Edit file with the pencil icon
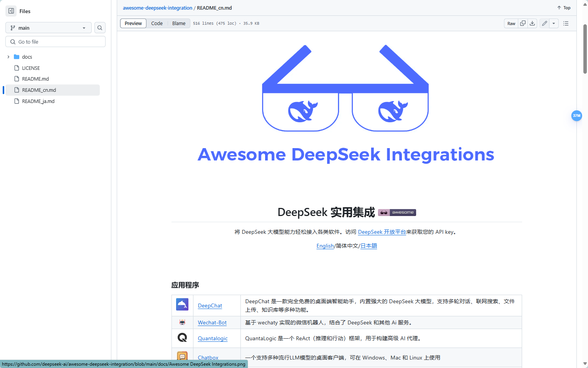This screenshot has height=368, width=588. (x=544, y=24)
